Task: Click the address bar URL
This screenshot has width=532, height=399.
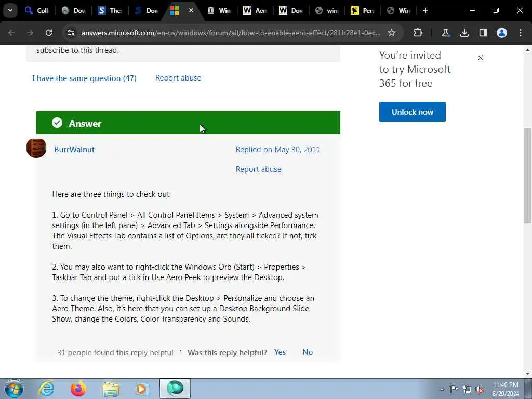Action: pyautogui.click(x=231, y=33)
